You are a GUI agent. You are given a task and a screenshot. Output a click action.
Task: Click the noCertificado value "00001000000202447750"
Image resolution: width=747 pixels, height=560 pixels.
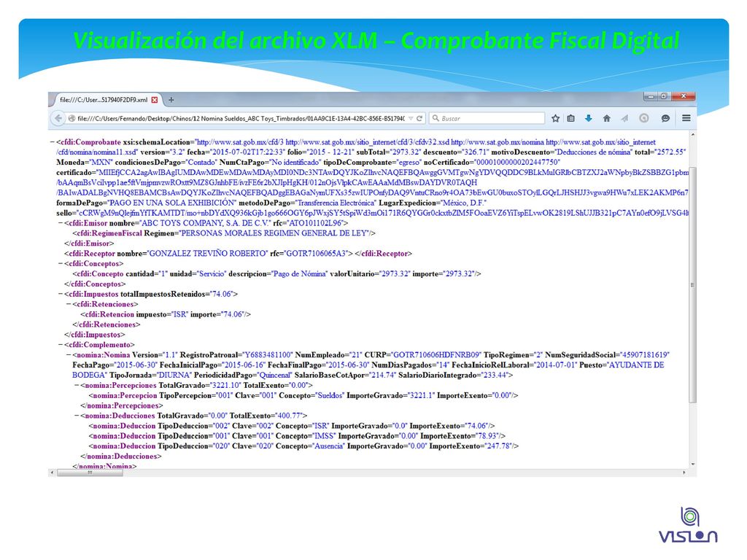518,162
